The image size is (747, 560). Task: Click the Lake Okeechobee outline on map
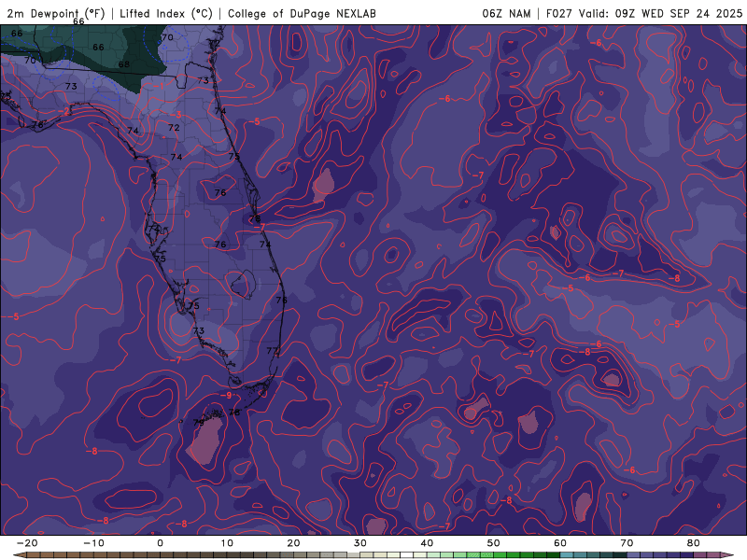coord(244,285)
